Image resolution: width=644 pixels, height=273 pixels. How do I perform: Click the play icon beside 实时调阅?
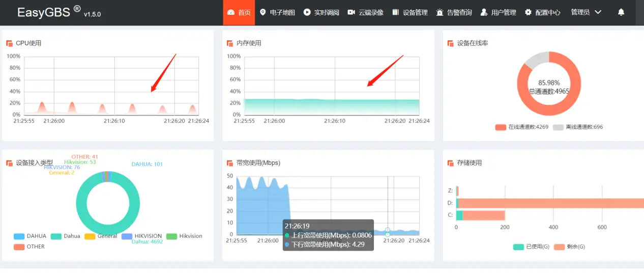coord(307,12)
